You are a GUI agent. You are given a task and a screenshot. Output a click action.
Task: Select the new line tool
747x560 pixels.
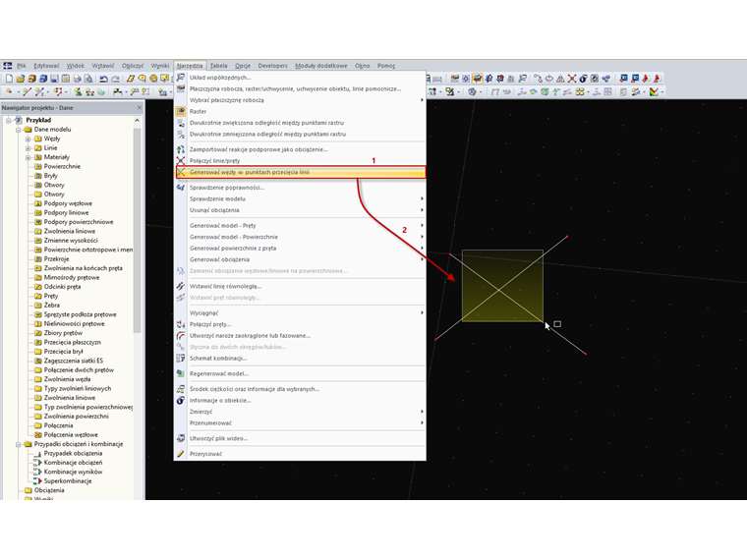pos(28,91)
